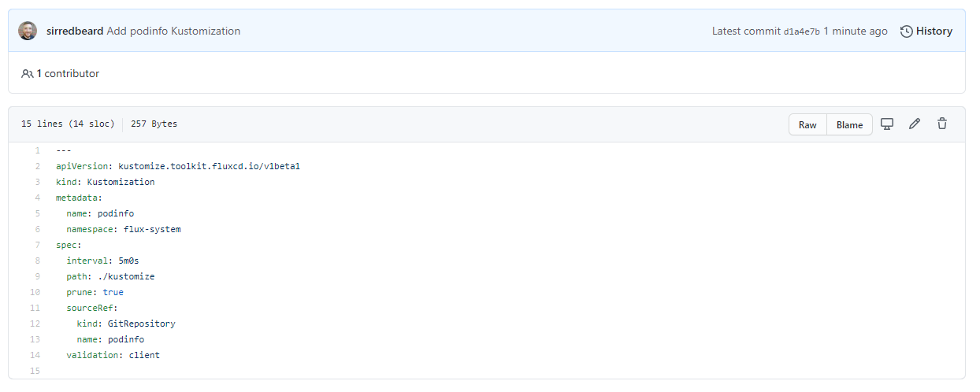Select line number 11 sourceRef line
The height and width of the screenshot is (392, 980).
click(x=35, y=308)
